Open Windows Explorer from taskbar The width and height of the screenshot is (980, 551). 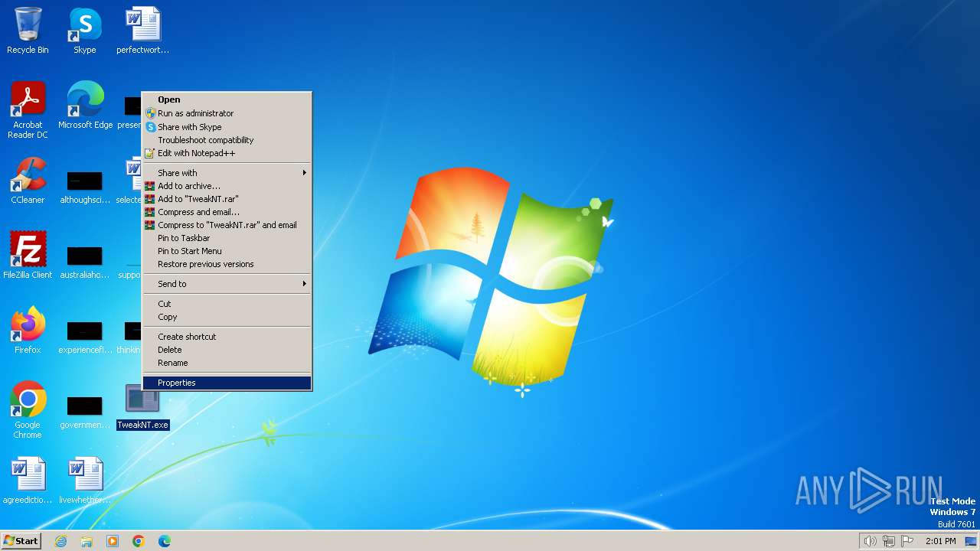coord(87,541)
